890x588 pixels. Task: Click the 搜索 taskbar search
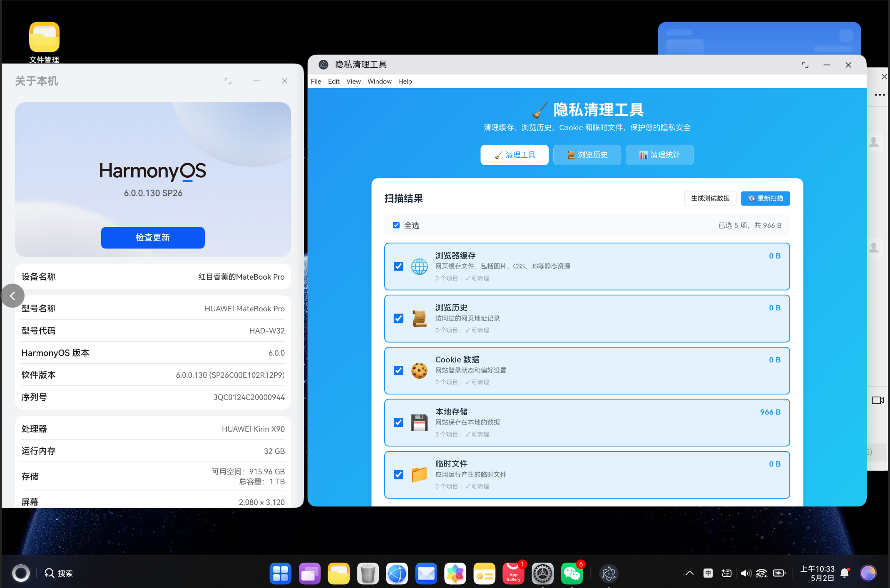point(59,573)
